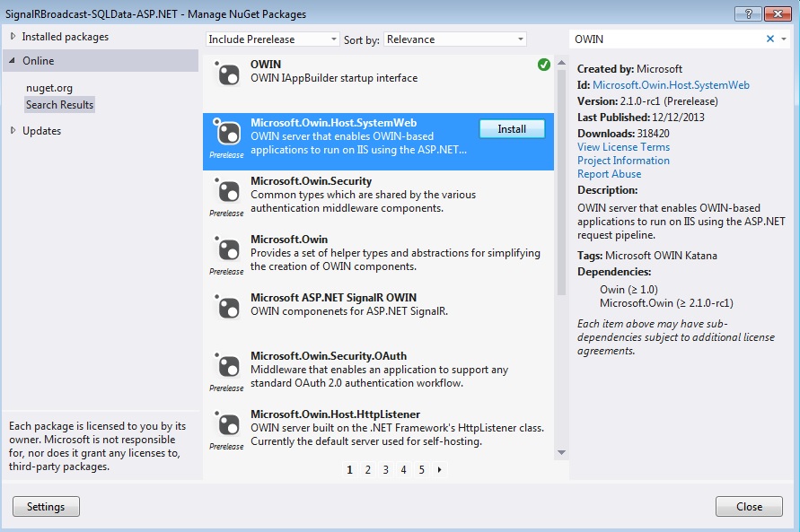
Task: Click the scroll down arrow of package list
Action: [561, 452]
